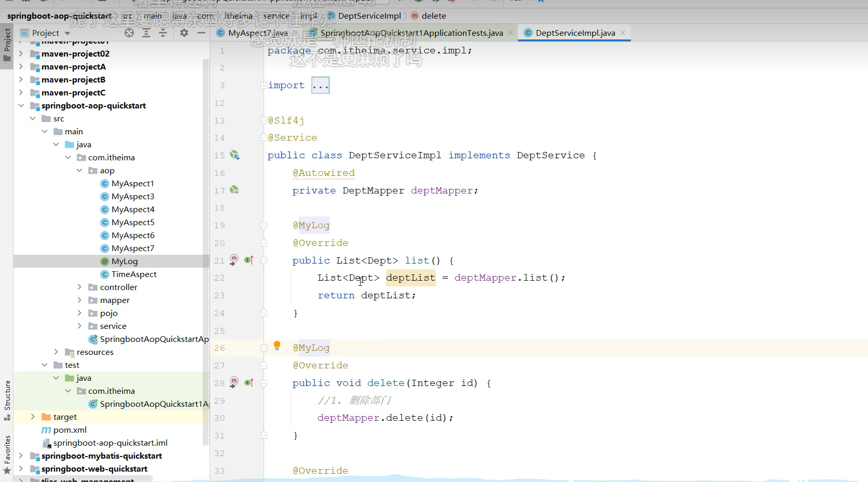868x482 pixels.
Task: Collapse the delete method fold marker line 26
Action: click(x=264, y=348)
